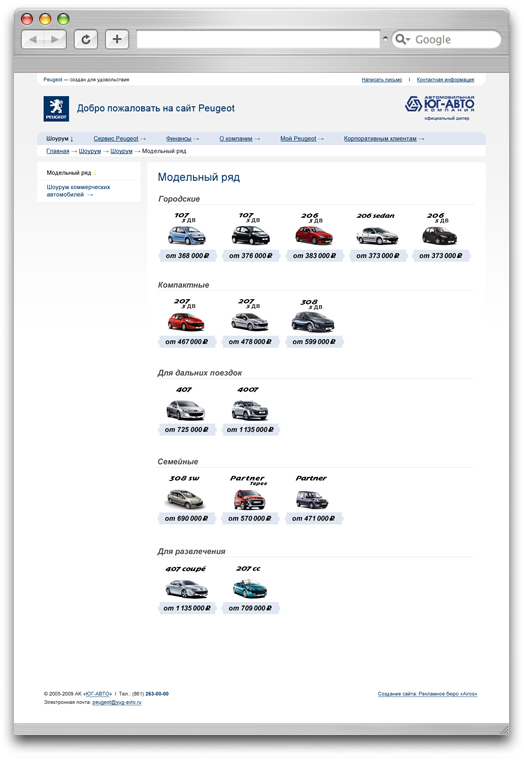
Task: Click the black 107 5-door car image
Action: coord(250,236)
